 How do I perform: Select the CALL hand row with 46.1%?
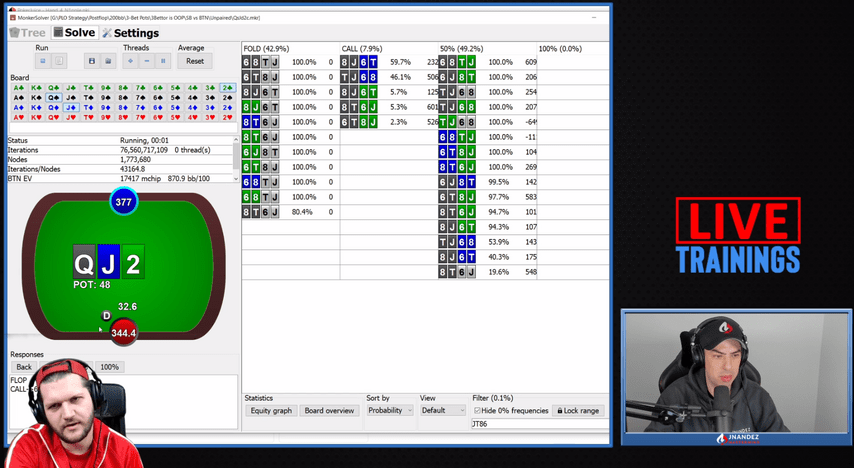(389, 77)
